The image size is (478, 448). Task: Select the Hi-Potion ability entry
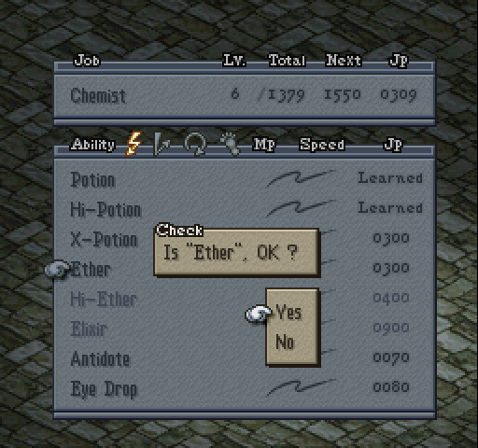(x=105, y=209)
